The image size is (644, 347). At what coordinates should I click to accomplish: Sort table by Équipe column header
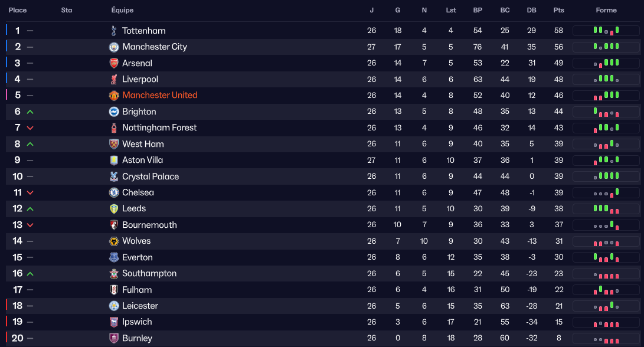pyautogui.click(x=122, y=10)
